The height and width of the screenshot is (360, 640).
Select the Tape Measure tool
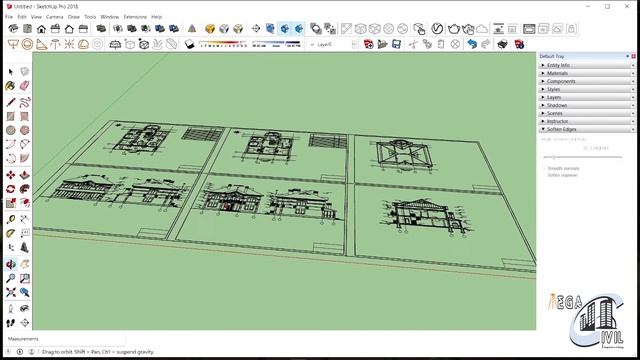tap(11, 220)
